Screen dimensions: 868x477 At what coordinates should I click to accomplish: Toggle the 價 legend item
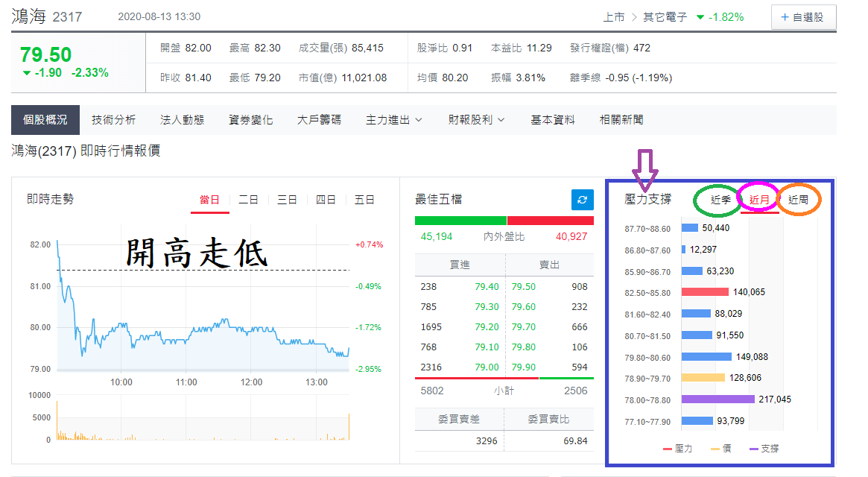[x=720, y=449]
